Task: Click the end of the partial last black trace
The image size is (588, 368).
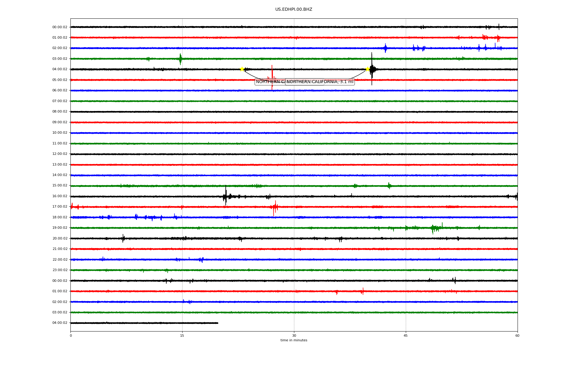Action: pyautogui.click(x=217, y=323)
